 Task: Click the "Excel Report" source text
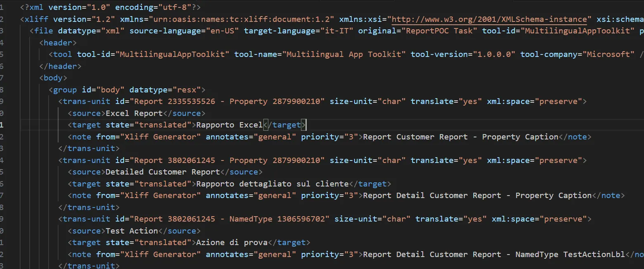pos(134,113)
